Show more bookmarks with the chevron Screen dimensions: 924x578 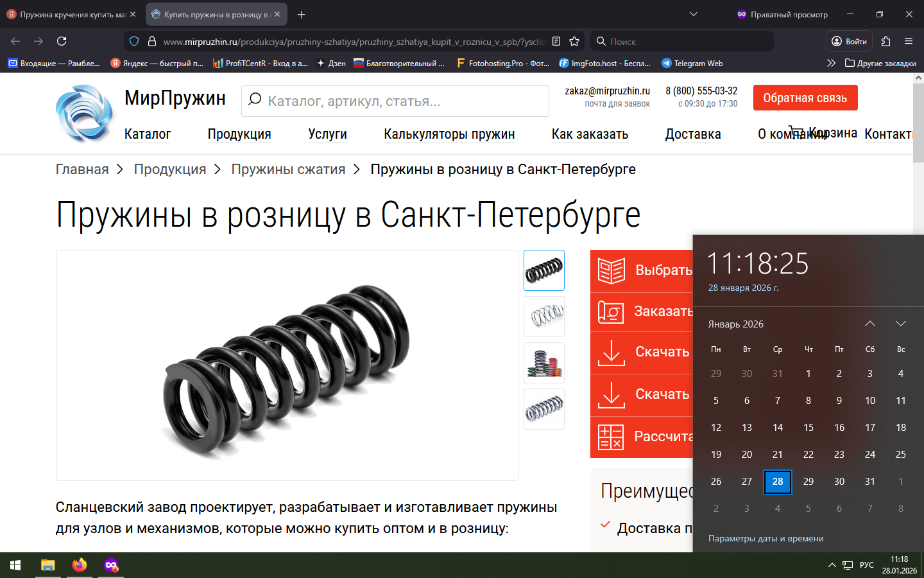(x=831, y=63)
